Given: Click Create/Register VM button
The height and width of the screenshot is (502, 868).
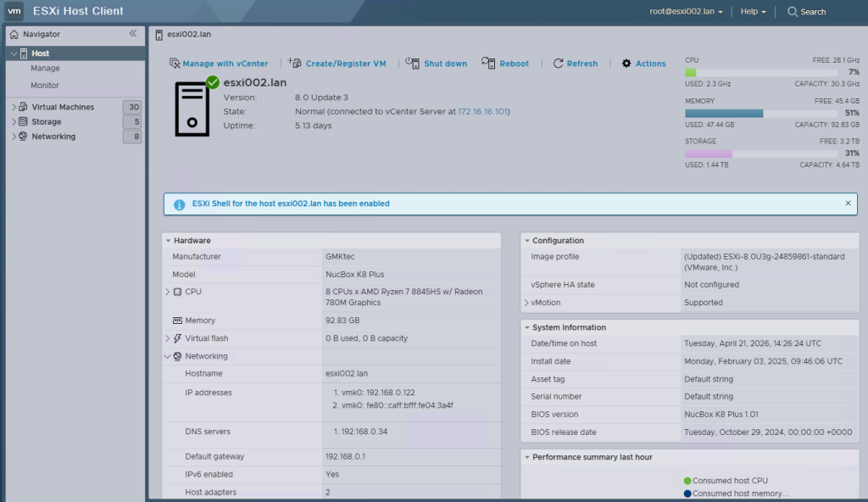Looking at the screenshot, I should click(x=337, y=63).
